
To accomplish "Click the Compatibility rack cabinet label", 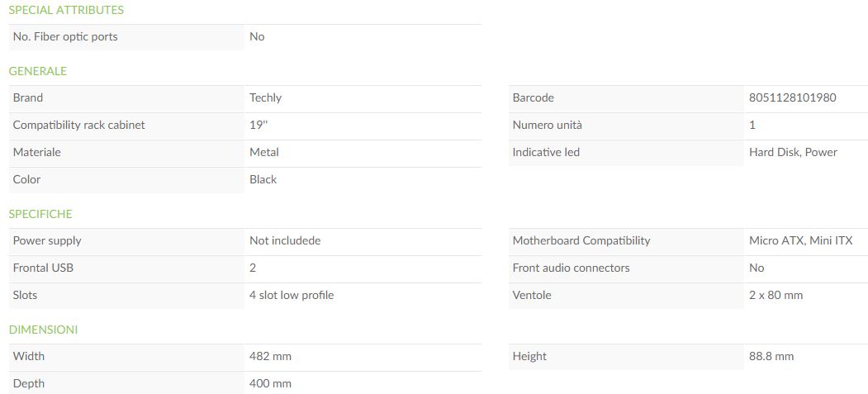I will click(x=78, y=125).
